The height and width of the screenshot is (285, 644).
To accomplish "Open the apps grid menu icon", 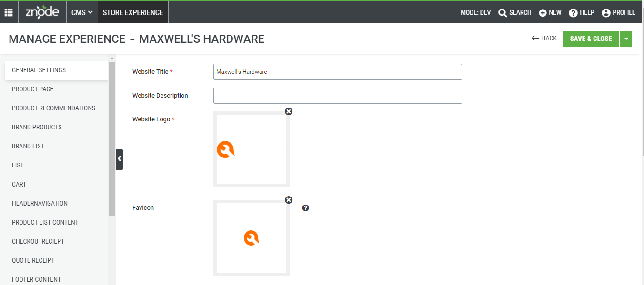I will [9, 12].
